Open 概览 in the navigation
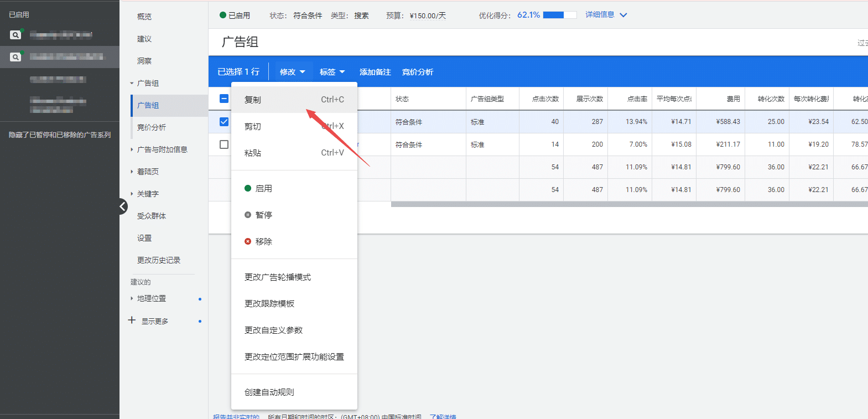868x419 pixels. (144, 17)
